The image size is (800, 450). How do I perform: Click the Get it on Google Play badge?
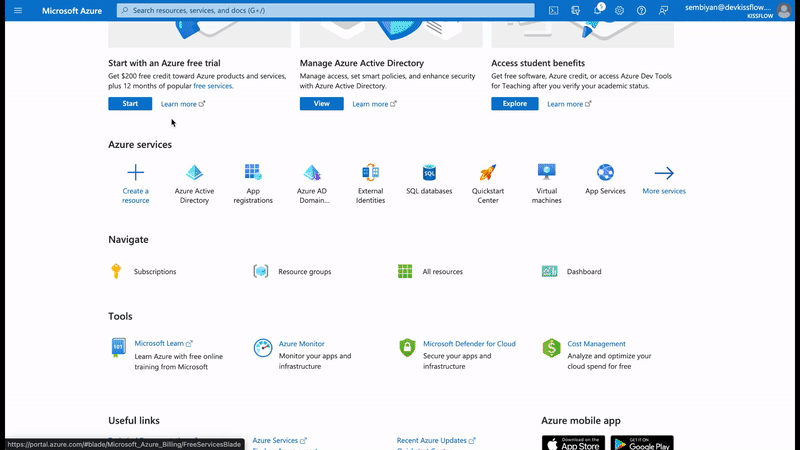tap(642, 443)
